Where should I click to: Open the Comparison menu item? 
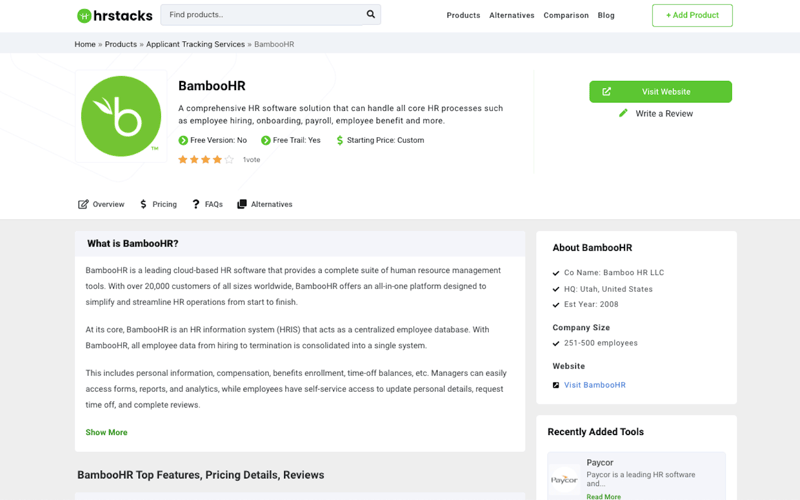coord(566,16)
